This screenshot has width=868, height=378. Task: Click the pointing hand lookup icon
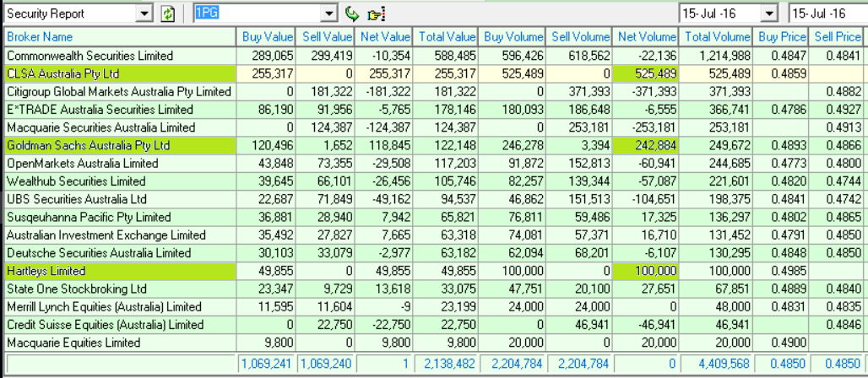pos(377,13)
